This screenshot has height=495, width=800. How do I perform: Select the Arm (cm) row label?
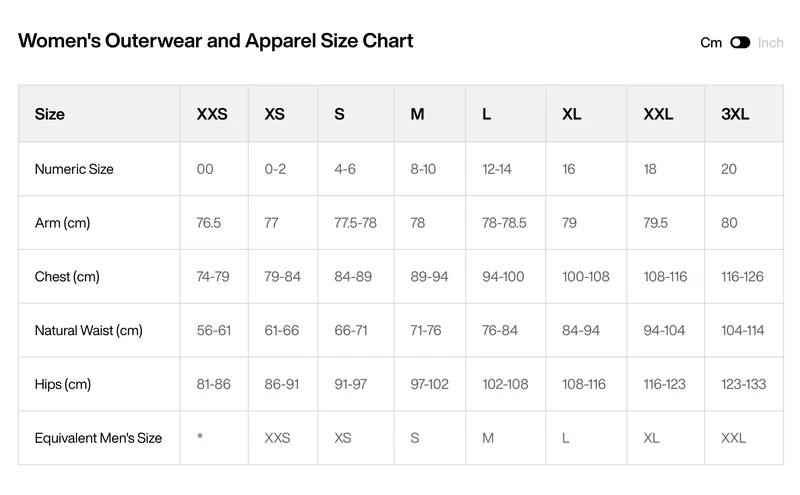[x=62, y=223]
